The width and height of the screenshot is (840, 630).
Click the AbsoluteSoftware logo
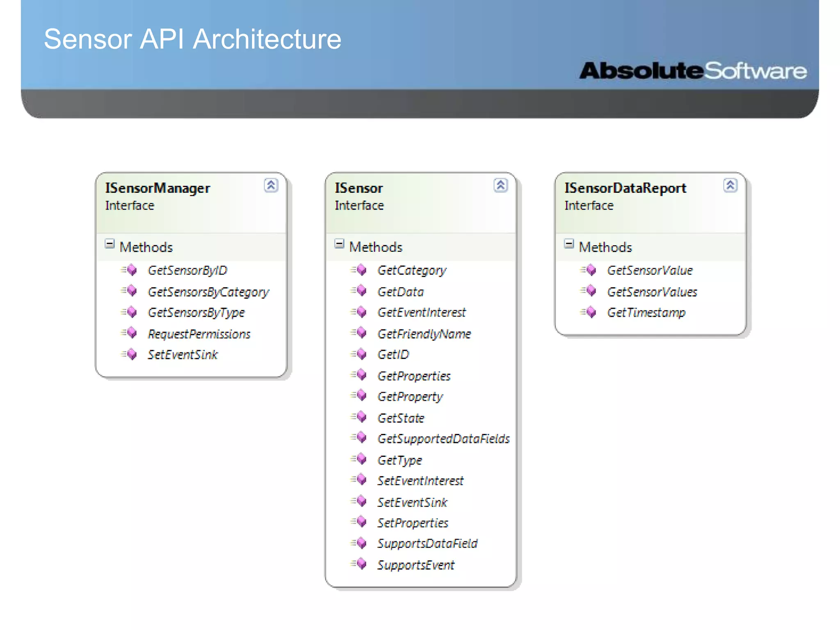tap(692, 71)
